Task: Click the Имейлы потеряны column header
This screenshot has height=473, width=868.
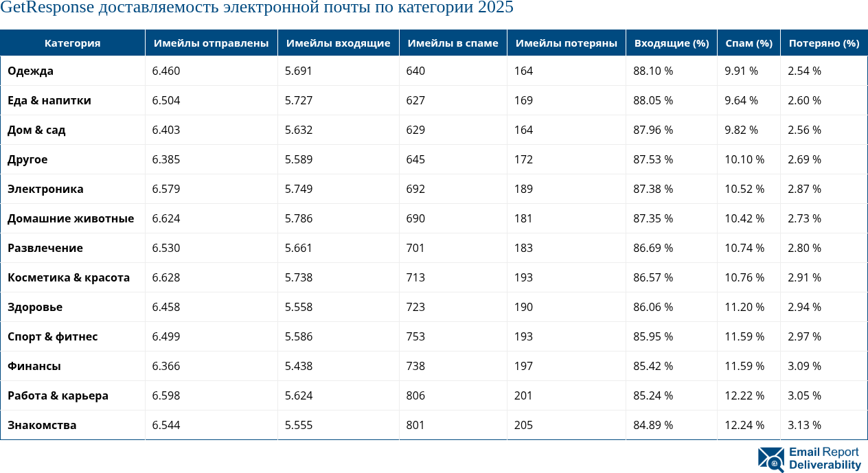Action: [x=565, y=42]
